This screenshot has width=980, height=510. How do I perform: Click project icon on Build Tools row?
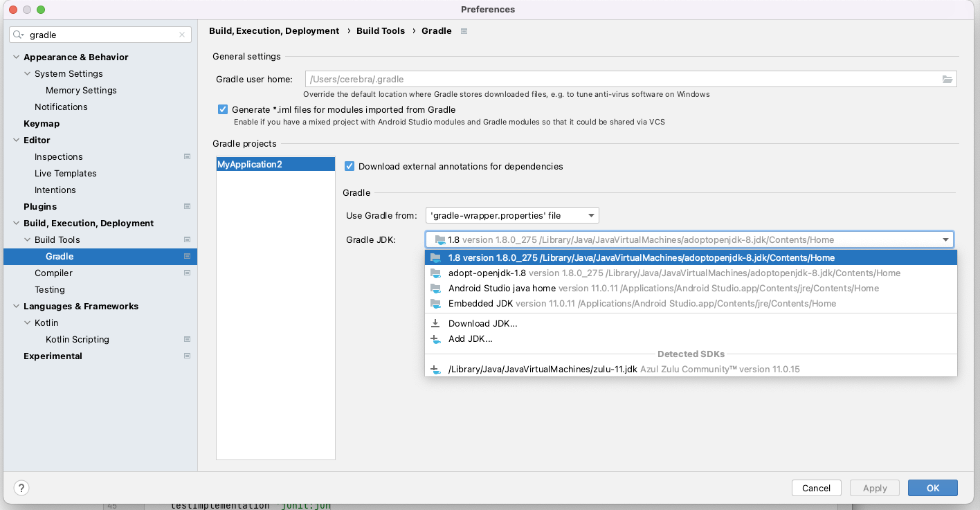coord(187,240)
